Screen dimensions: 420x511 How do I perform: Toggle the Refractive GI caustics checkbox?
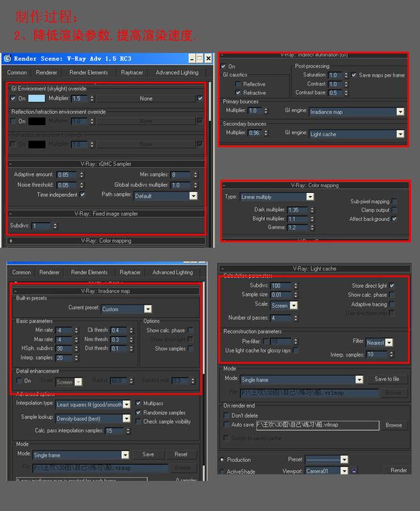238,93
